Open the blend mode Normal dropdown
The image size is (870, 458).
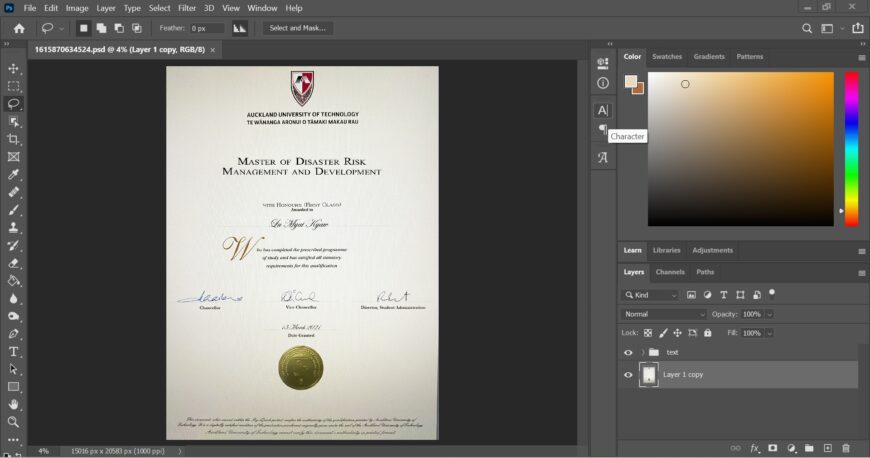coord(663,314)
